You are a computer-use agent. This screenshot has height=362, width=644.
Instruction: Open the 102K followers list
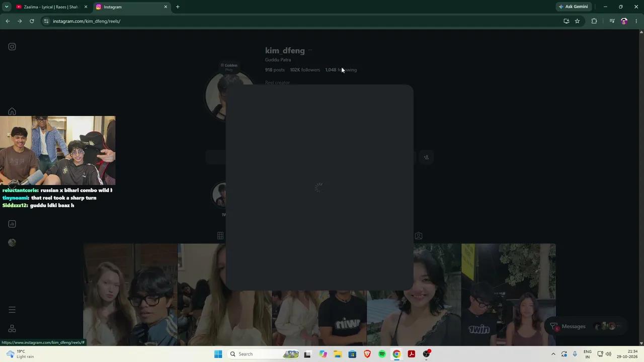point(305,70)
